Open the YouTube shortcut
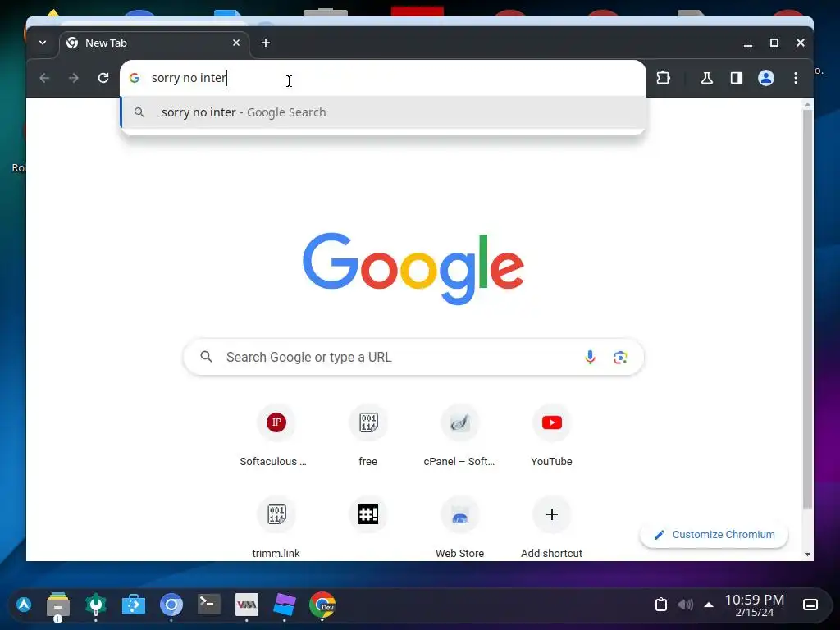This screenshot has height=630, width=840. pos(552,436)
